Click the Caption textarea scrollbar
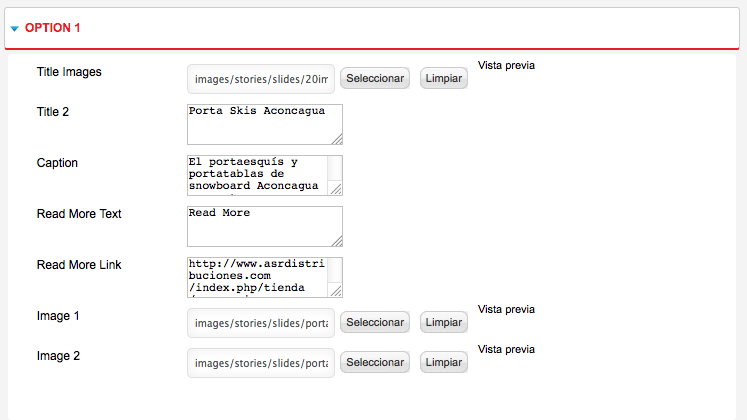The image size is (747, 420). tap(335, 169)
